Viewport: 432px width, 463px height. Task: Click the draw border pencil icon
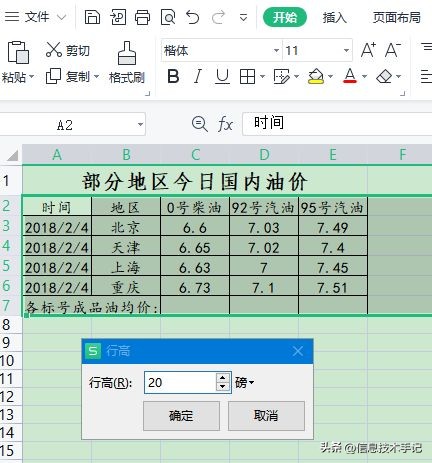282,77
